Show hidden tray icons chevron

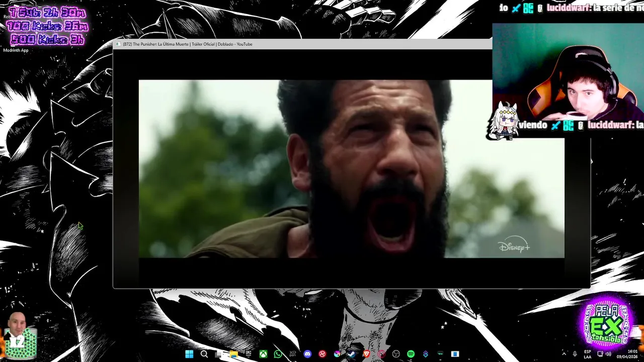[x=564, y=354]
